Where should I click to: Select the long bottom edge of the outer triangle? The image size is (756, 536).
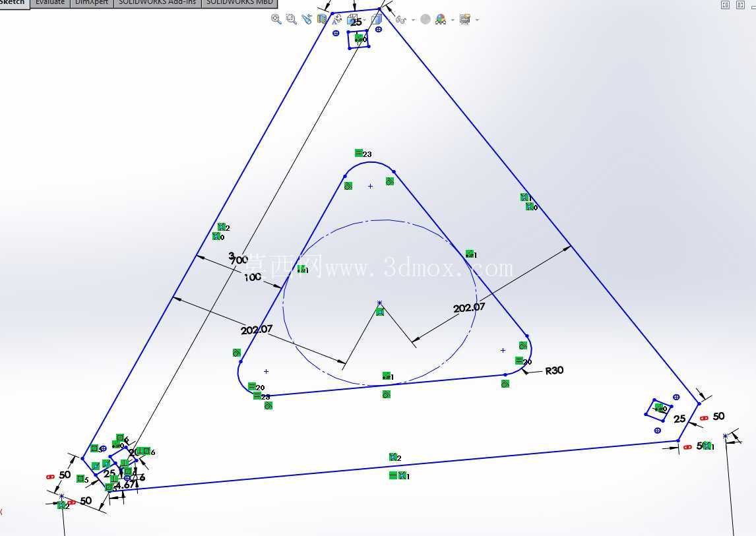tap(394, 467)
